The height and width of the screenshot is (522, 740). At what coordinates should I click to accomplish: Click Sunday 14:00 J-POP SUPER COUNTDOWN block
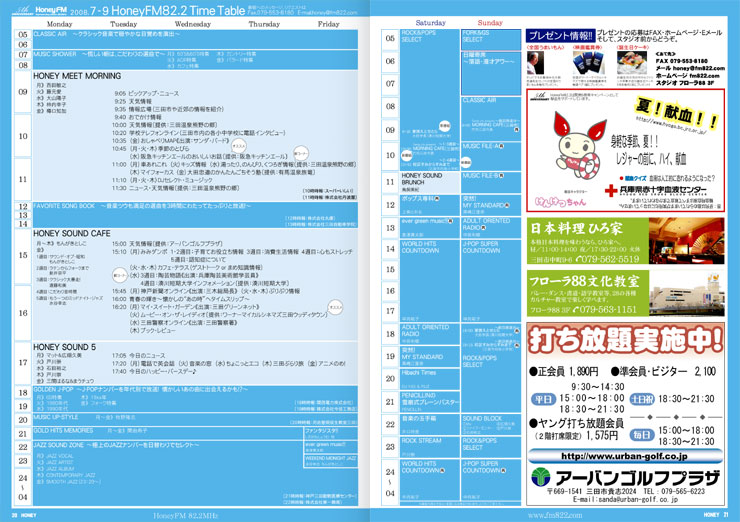click(491, 281)
